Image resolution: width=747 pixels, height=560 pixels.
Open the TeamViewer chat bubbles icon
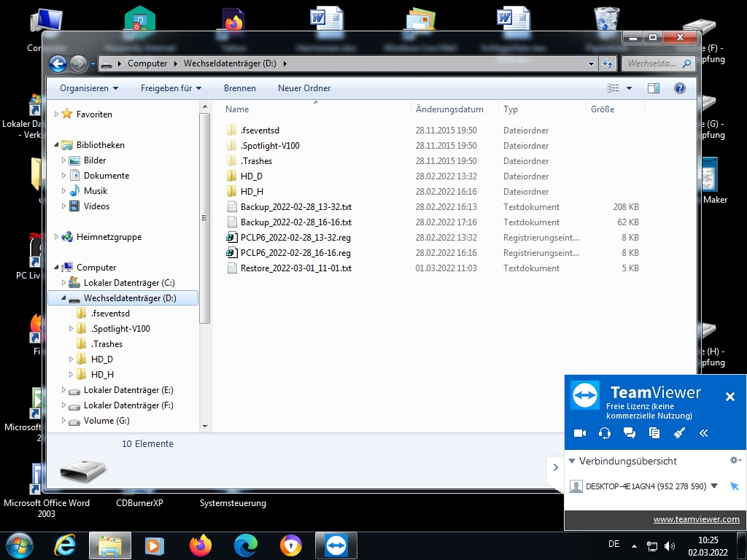pos(629,433)
